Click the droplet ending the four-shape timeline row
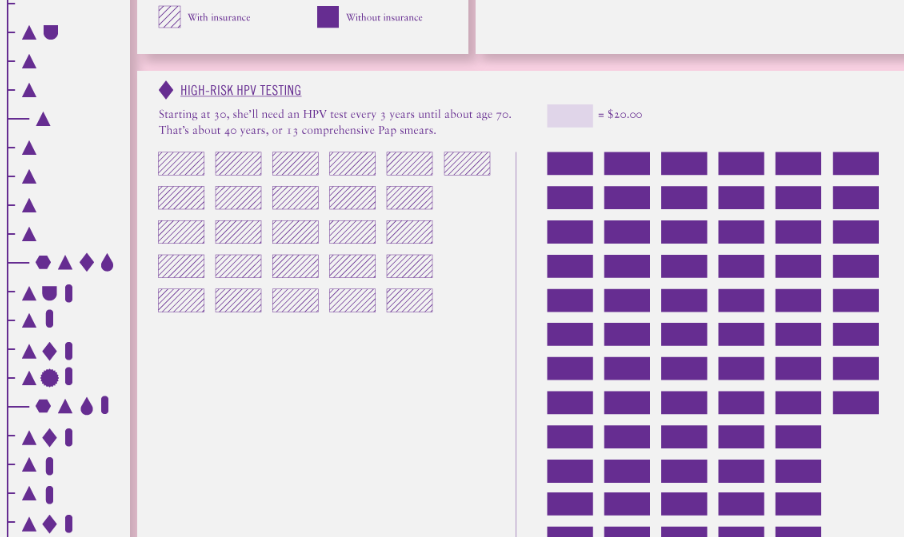The width and height of the screenshot is (904, 537). coord(107,263)
